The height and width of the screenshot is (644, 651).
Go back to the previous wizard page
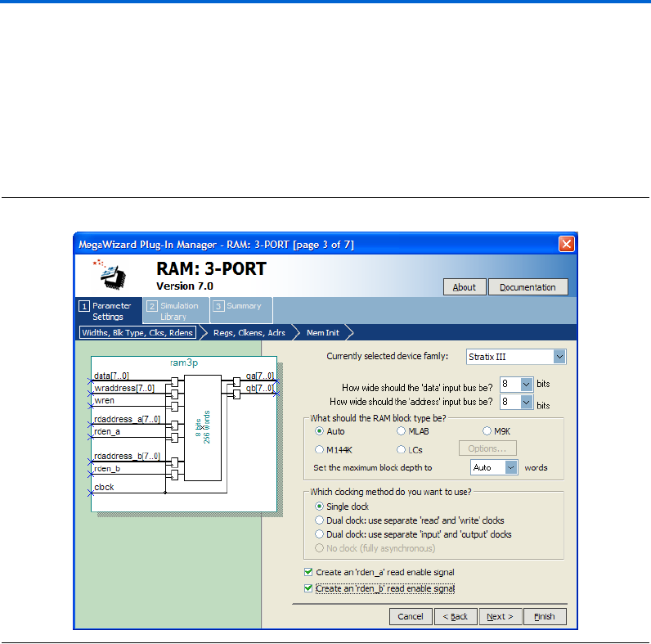[x=456, y=616]
